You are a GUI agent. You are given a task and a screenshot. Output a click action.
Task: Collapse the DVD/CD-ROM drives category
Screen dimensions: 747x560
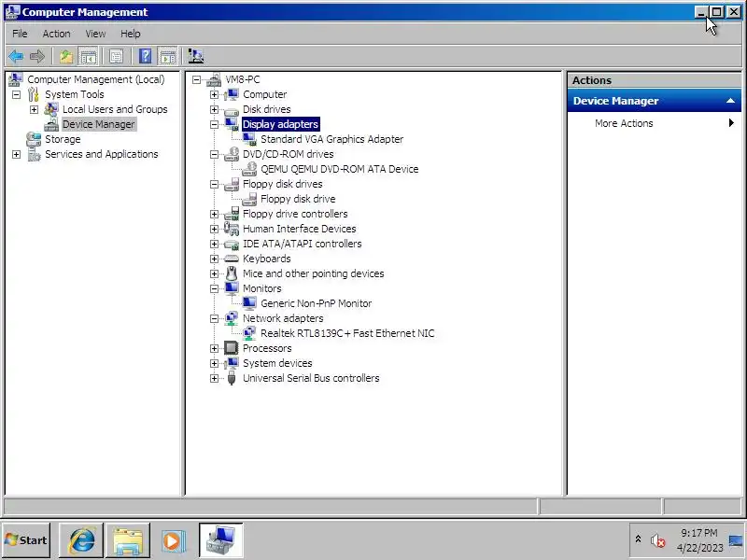[x=214, y=154]
